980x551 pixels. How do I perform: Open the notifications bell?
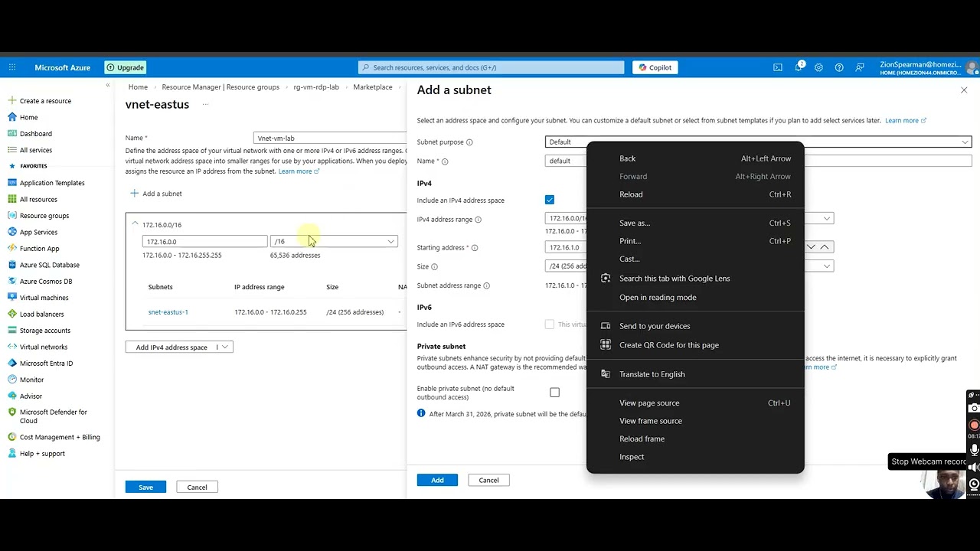(x=799, y=67)
